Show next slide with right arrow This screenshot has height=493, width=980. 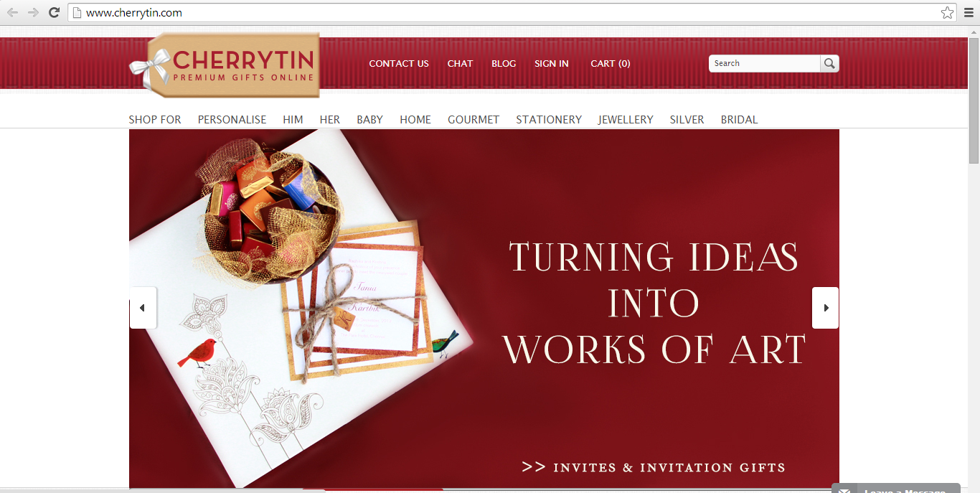coord(825,308)
